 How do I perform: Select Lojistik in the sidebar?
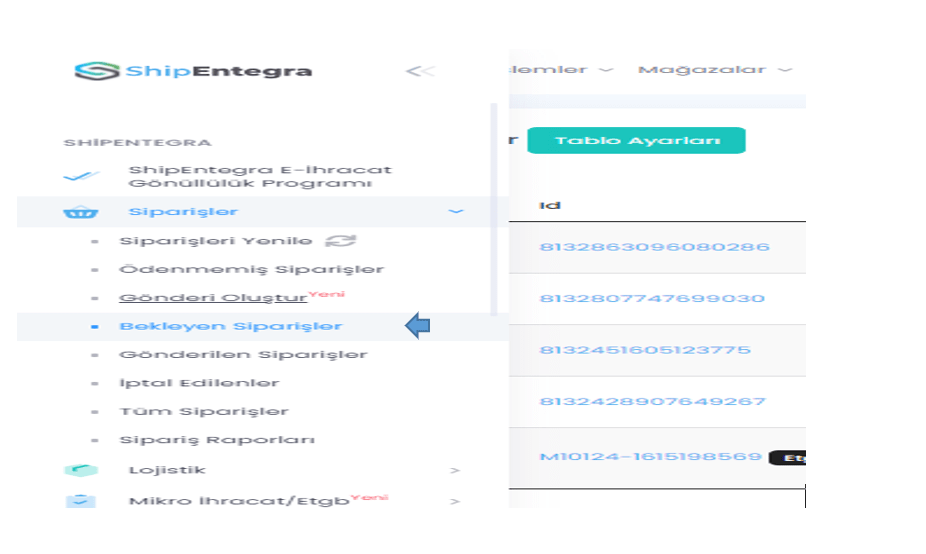[167, 470]
